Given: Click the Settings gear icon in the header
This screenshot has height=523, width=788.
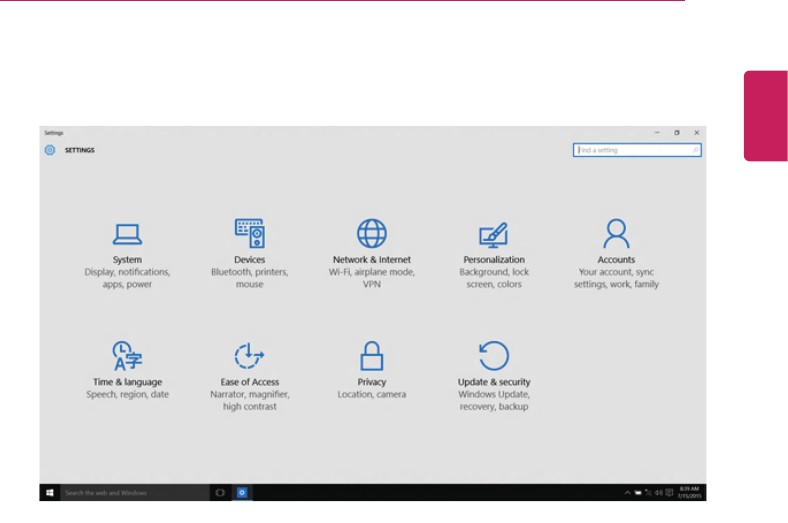Looking at the screenshot, I should [50, 150].
